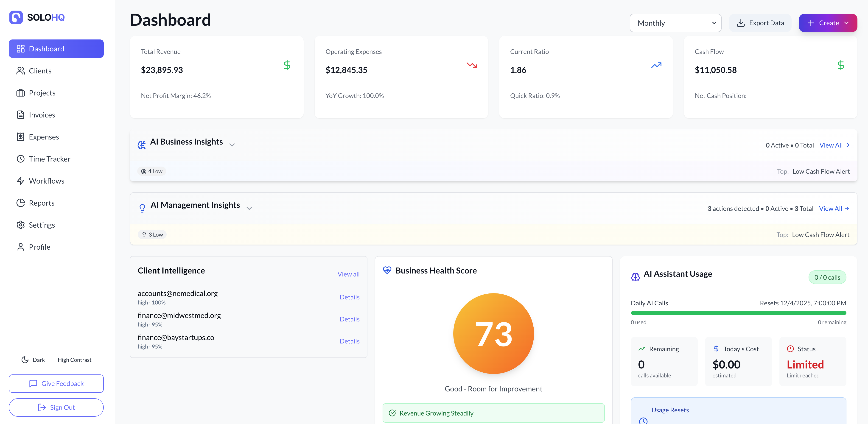Go to Workflows page
The image size is (868, 424).
[x=56, y=181]
